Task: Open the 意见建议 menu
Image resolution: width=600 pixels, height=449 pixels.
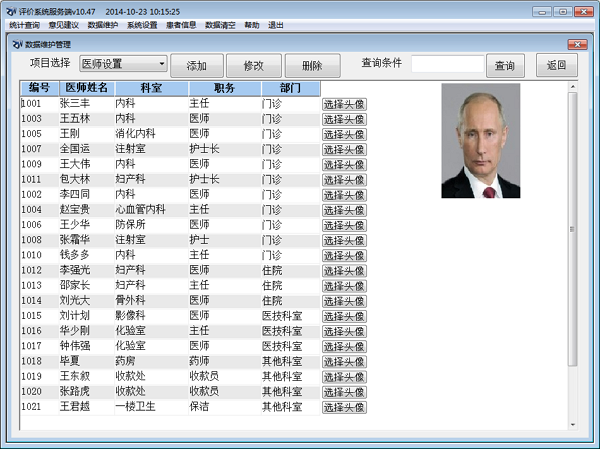Action: pyautogui.click(x=64, y=25)
